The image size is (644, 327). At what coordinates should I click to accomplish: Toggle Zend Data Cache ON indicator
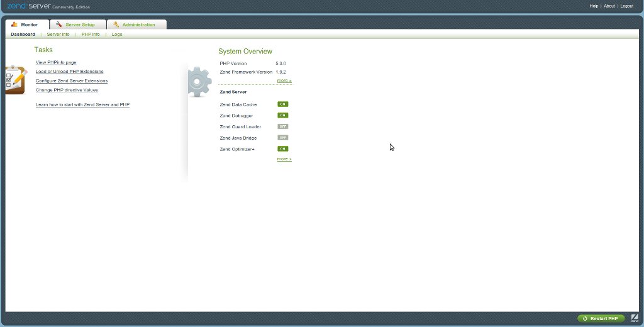(282, 104)
